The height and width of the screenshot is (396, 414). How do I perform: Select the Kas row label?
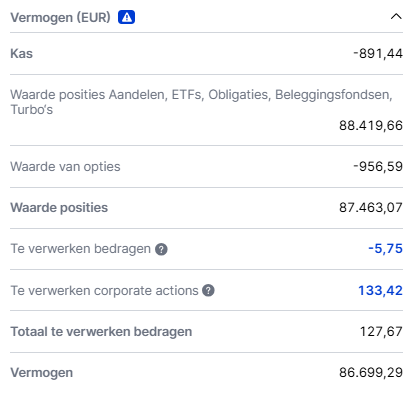[x=22, y=53]
